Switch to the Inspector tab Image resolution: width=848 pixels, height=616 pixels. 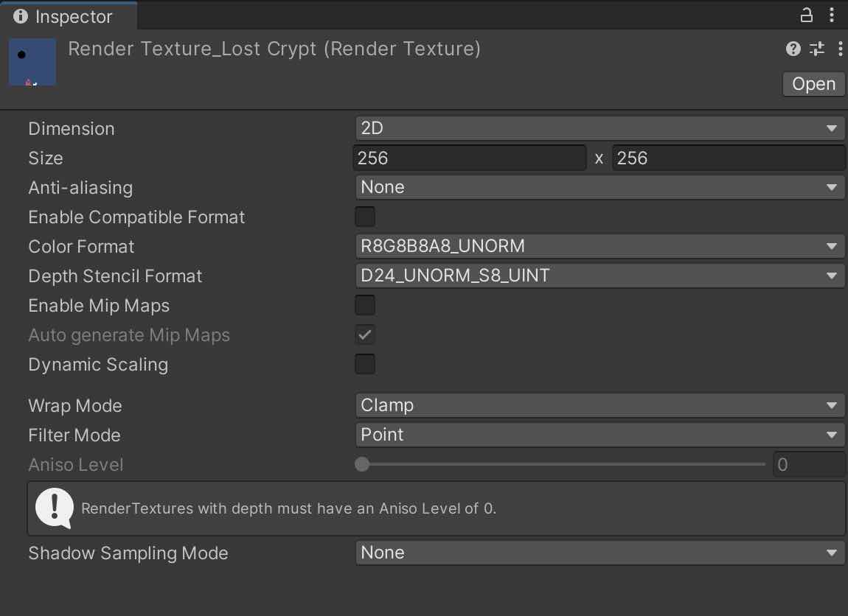[x=70, y=15]
